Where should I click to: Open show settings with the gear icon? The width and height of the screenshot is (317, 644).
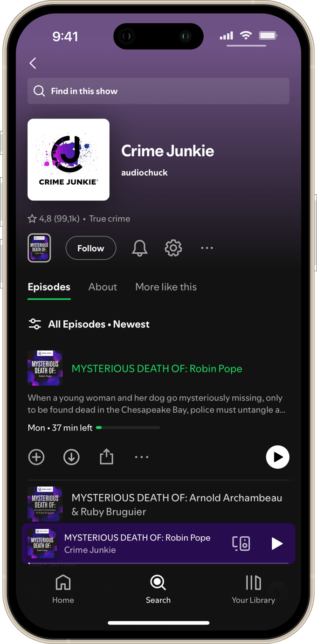click(173, 248)
